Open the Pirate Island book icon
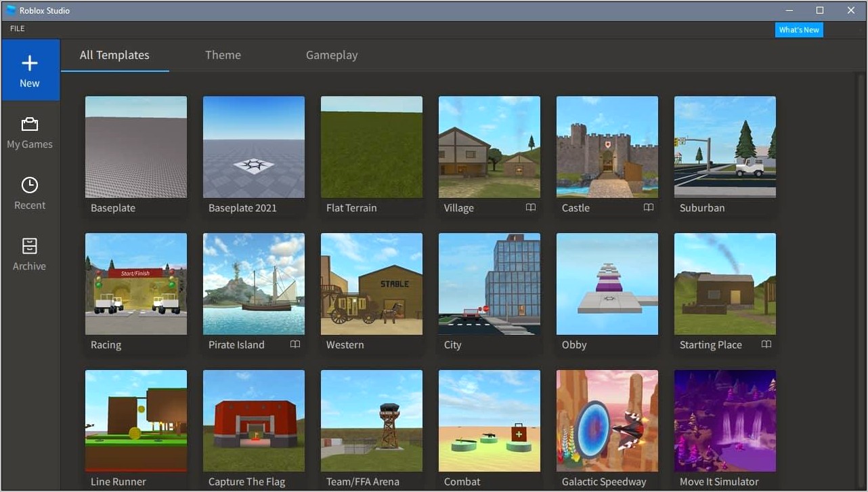 [295, 344]
